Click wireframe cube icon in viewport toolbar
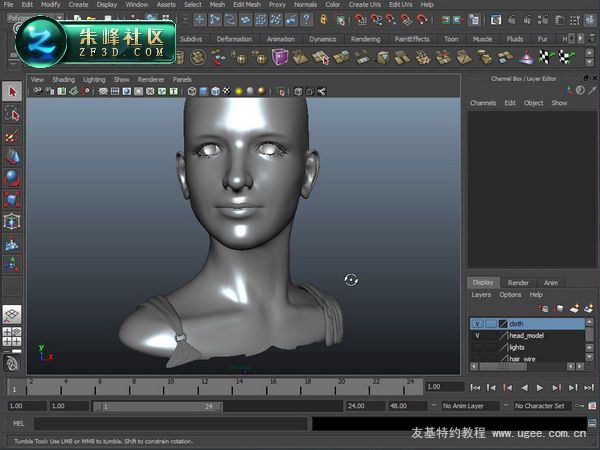Screen dimensions: 600x450 click(x=192, y=91)
